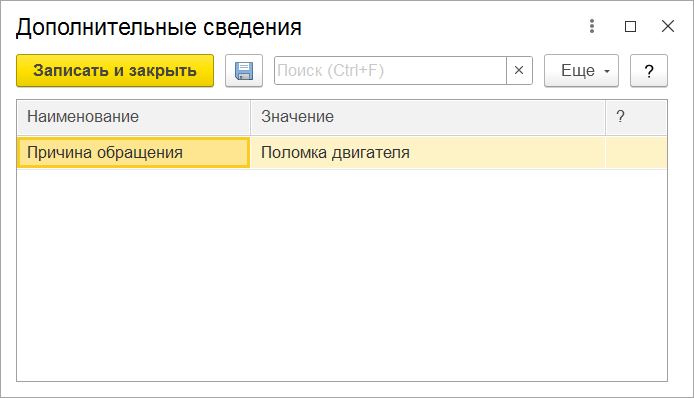
Task: Open the three-dot window menu
Action: pyautogui.click(x=592, y=26)
